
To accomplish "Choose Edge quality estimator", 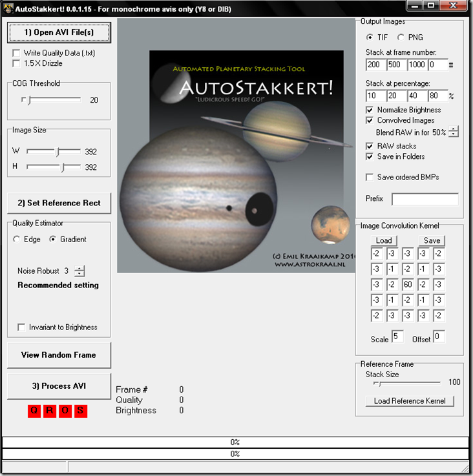I will 16,239.
